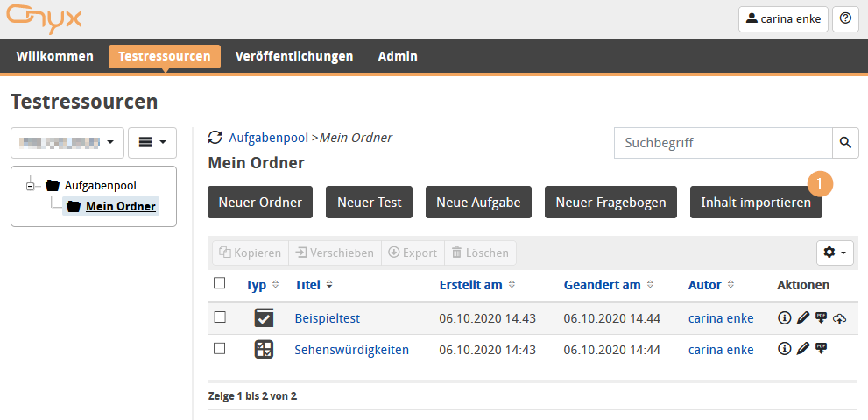868x420 pixels.
Task: Click the Kopieren toolbar button
Action: pyautogui.click(x=251, y=253)
